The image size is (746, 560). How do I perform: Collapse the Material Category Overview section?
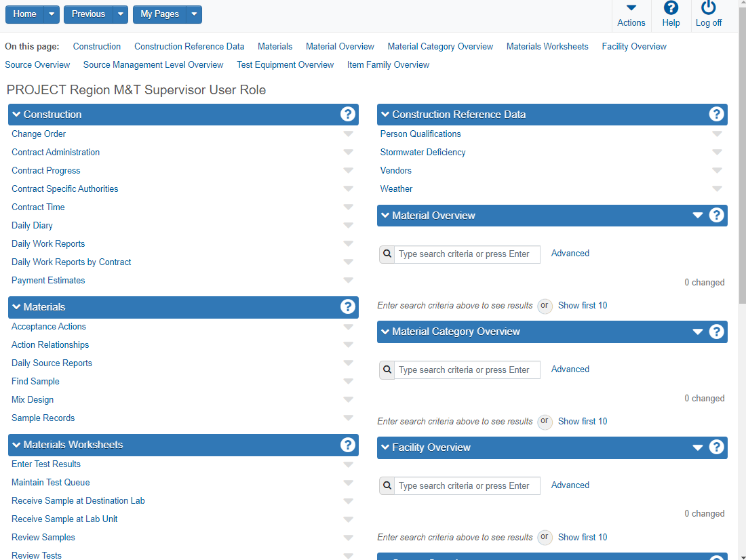(x=385, y=332)
